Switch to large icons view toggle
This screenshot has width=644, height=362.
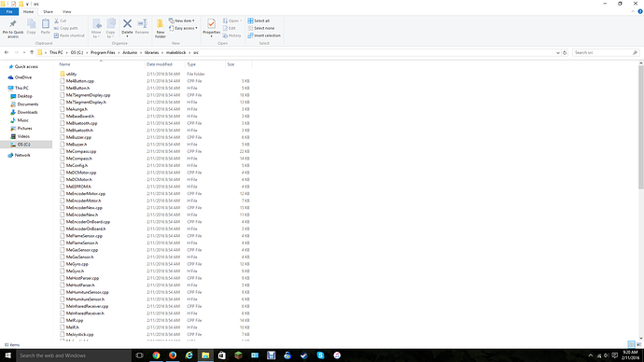638,344
